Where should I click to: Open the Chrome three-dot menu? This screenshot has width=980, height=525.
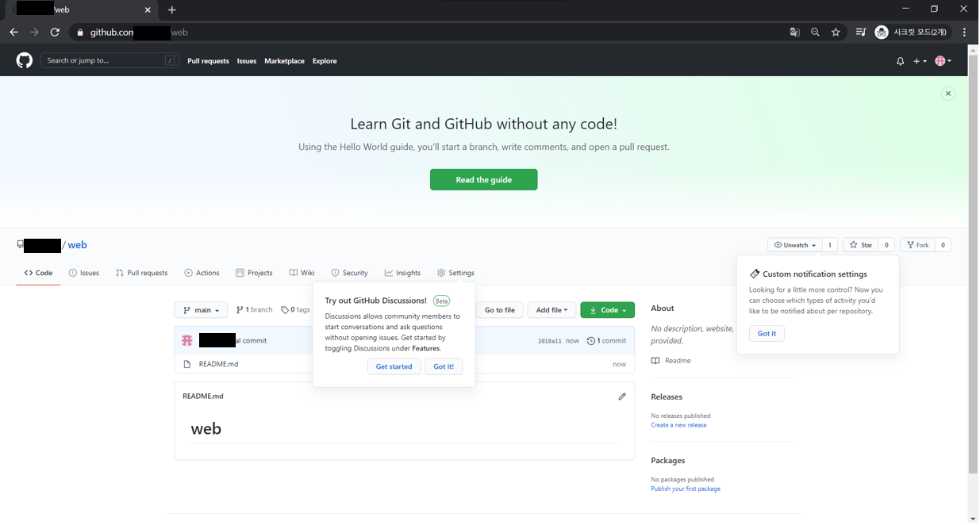964,33
